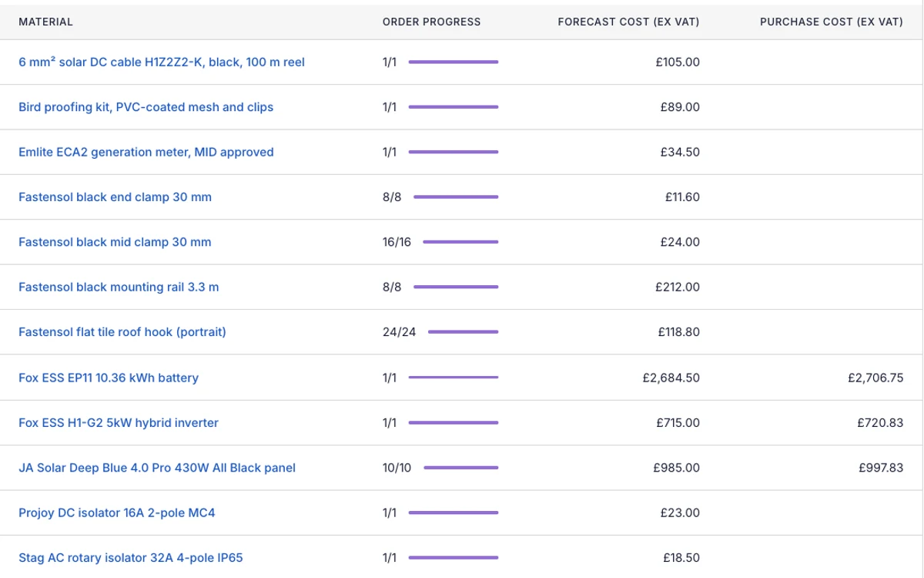Image resolution: width=924 pixels, height=578 pixels.
Task: Click progress bar for Fastensol mid clamp
Action: pos(461,242)
